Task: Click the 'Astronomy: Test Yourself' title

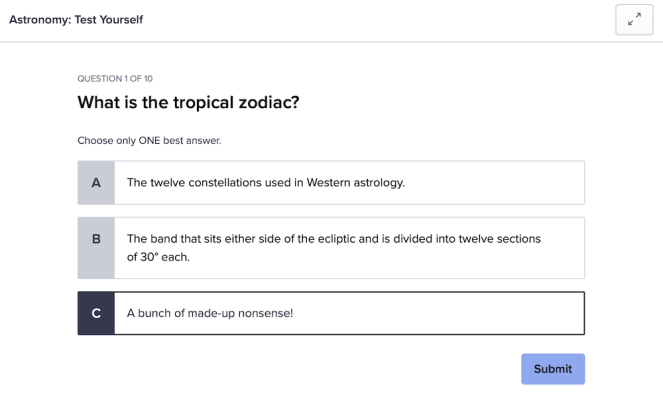Action: tap(76, 20)
